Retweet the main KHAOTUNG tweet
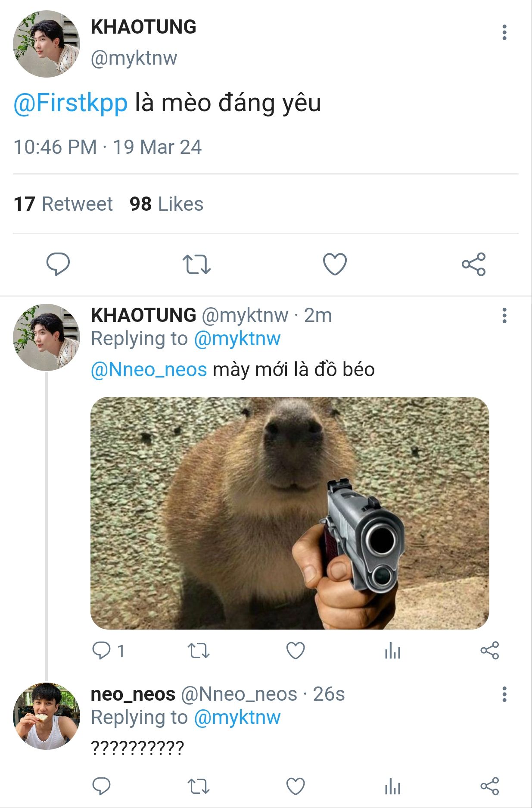 point(196,264)
